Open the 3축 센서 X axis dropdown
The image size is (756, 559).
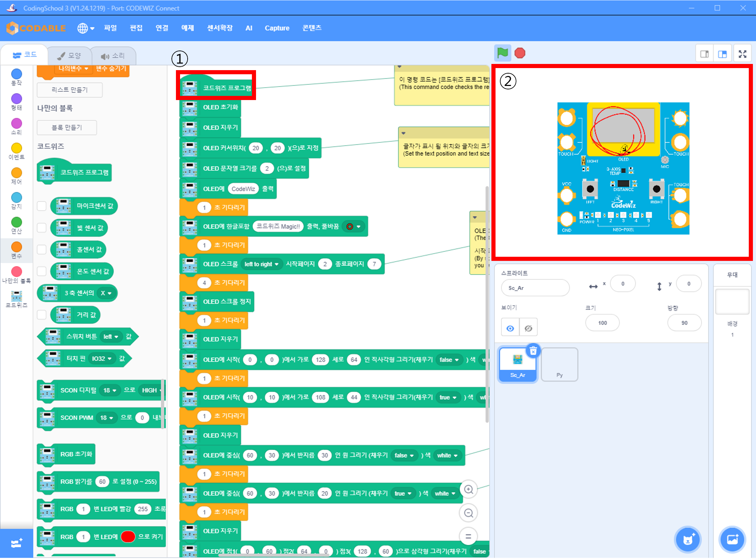click(x=106, y=293)
